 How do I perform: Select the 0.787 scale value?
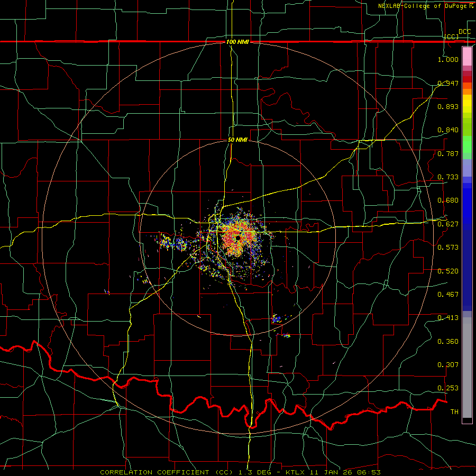[x=448, y=153]
